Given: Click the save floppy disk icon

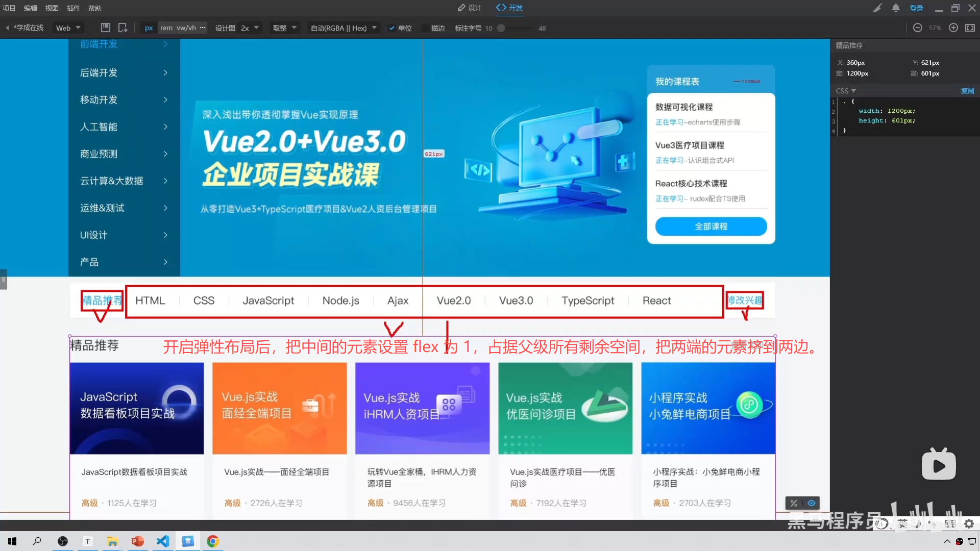Looking at the screenshot, I should 106,28.
